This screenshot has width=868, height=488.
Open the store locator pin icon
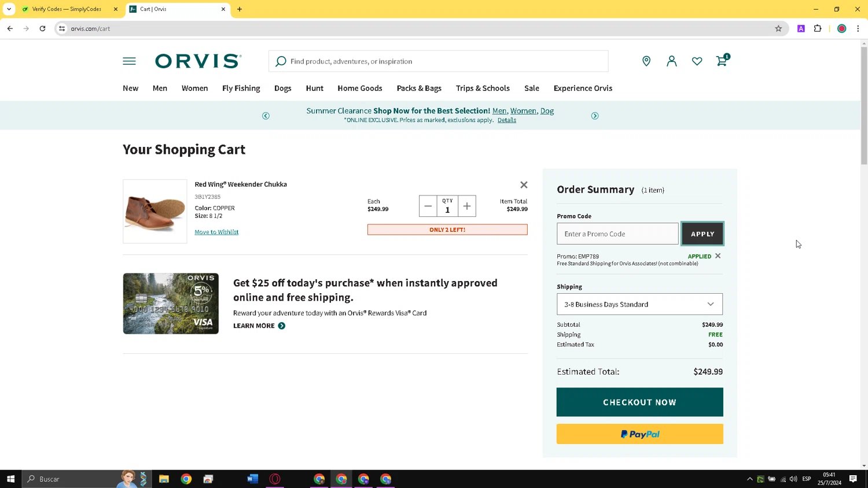click(x=646, y=61)
